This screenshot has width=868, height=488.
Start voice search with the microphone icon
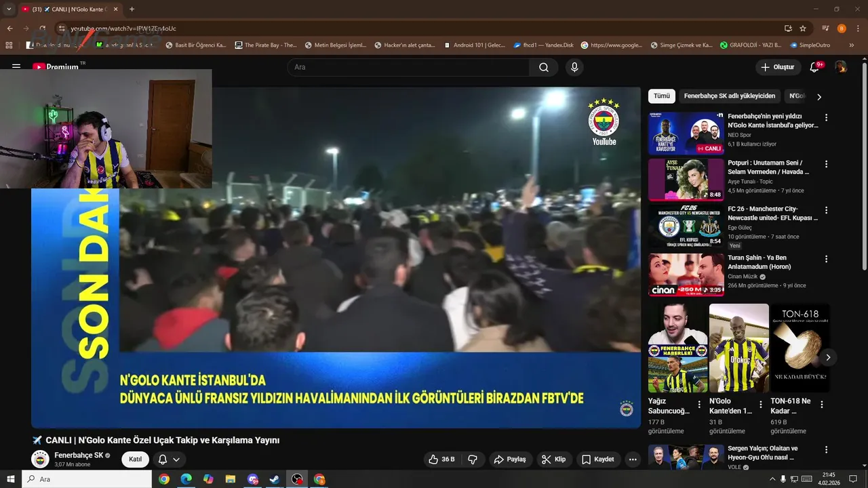pos(574,67)
